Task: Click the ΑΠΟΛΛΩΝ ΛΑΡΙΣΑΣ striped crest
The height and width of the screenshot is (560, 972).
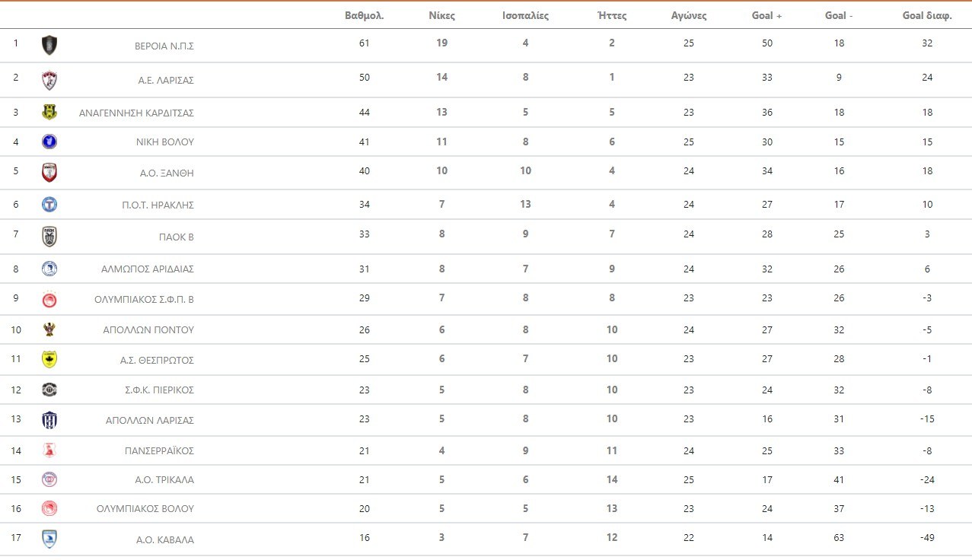Action: (49, 420)
